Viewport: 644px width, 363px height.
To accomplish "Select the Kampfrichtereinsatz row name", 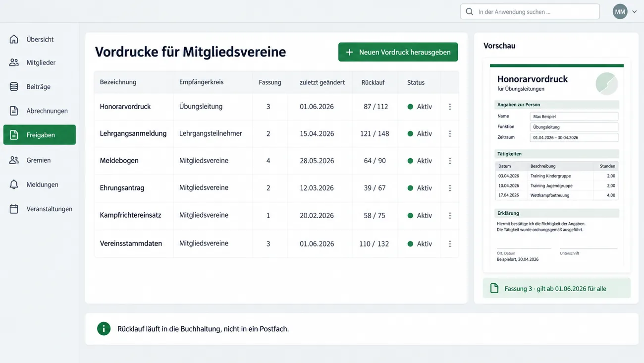I will coord(130,215).
